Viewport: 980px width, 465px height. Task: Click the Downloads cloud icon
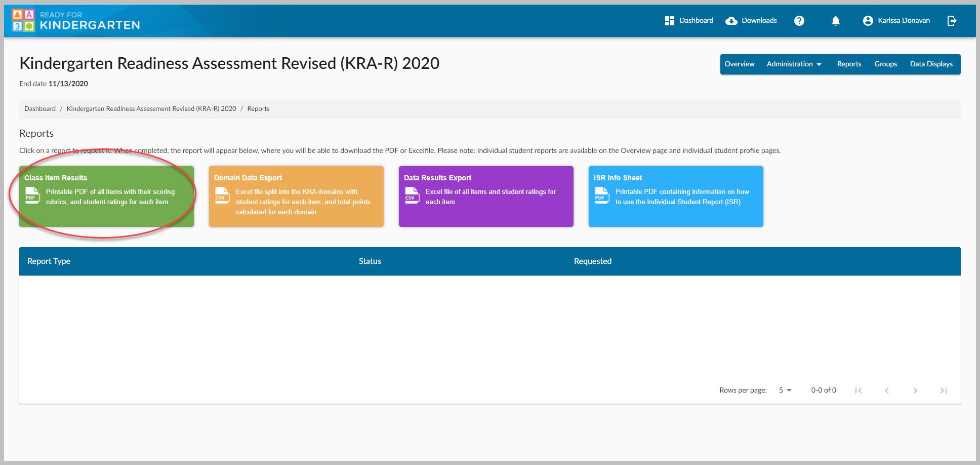pyautogui.click(x=731, y=21)
